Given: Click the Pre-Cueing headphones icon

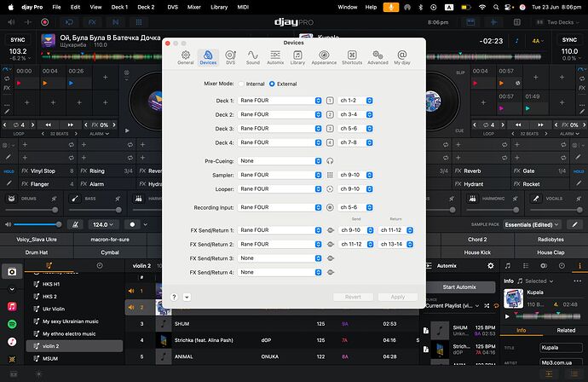Looking at the screenshot, I should click(x=330, y=161).
